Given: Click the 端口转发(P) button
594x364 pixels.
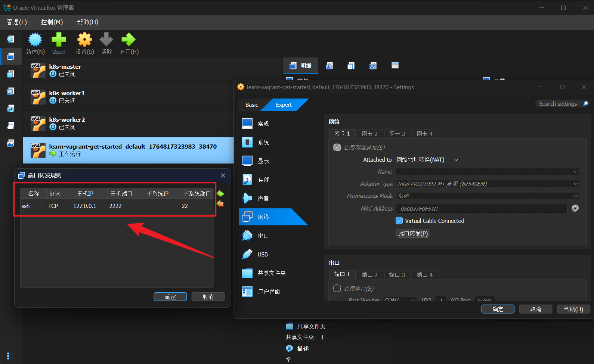Looking at the screenshot, I should point(412,233).
